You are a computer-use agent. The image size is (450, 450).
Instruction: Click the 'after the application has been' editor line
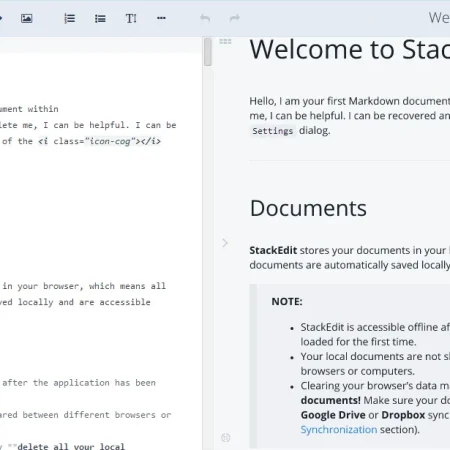pyautogui.click(x=78, y=383)
